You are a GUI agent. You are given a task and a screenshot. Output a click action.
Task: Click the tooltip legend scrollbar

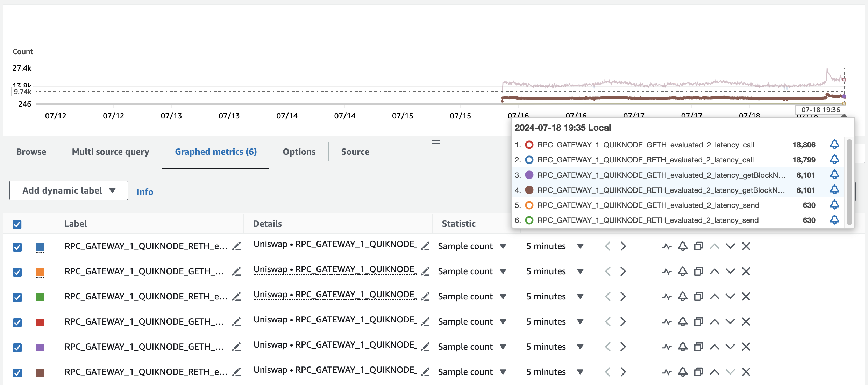849,182
